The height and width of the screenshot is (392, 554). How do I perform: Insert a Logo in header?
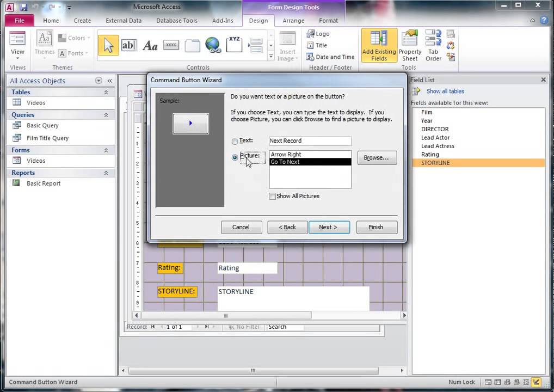click(x=318, y=34)
